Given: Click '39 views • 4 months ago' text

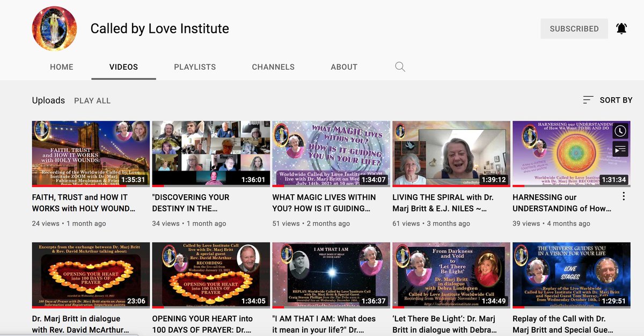Looking at the screenshot, I should [x=552, y=223].
